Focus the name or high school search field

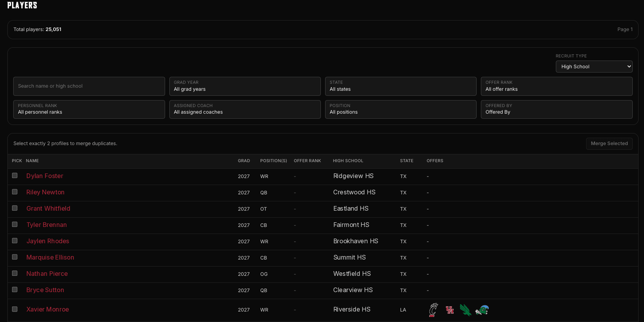pos(89,86)
